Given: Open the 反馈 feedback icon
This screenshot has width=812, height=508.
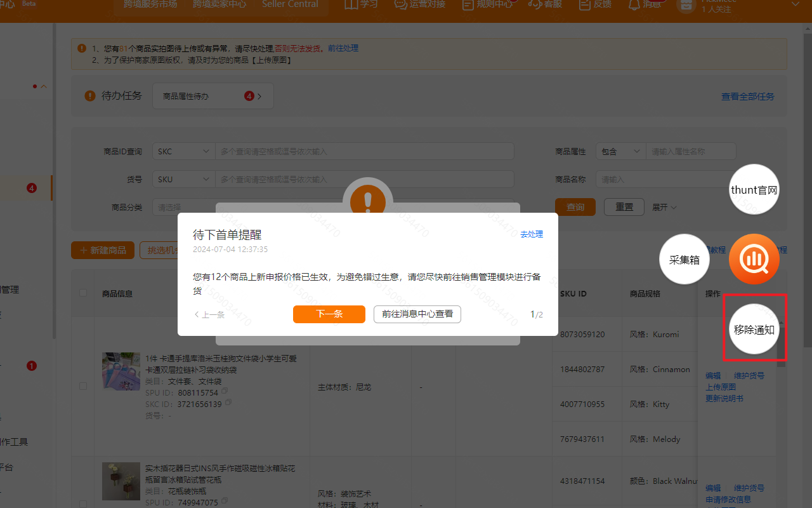Looking at the screenshot, I should click(x=584, y=4).
